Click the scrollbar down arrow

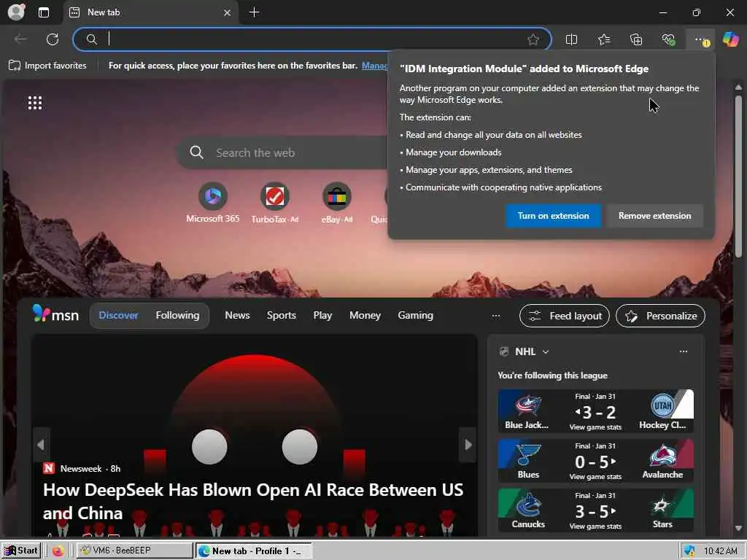[x=738, y=528]
